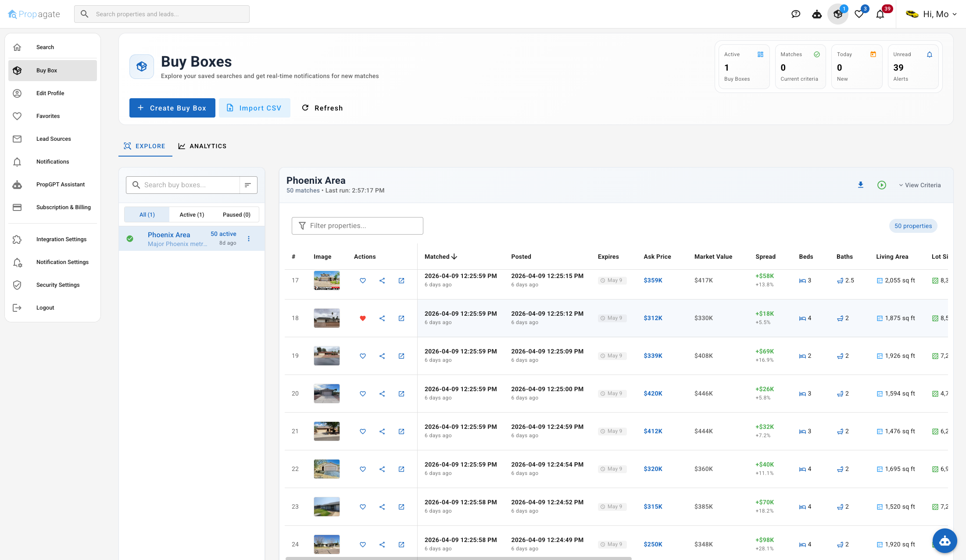Image resolution: width=966 pixels, height=560 pixels.
Task: Click the Create Buy Box button
Action: tap(172, 107)
